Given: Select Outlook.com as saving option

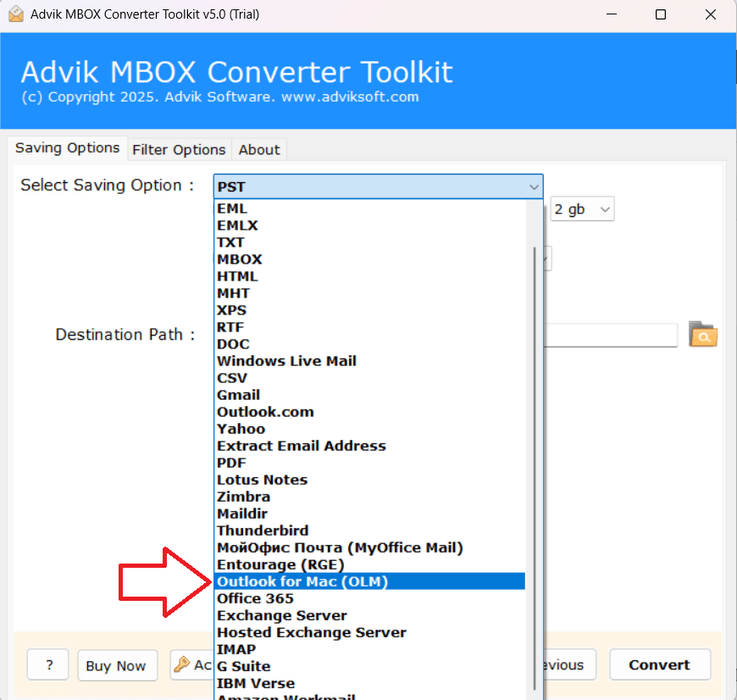Looking at the screenshot, I should click(369, 412).
